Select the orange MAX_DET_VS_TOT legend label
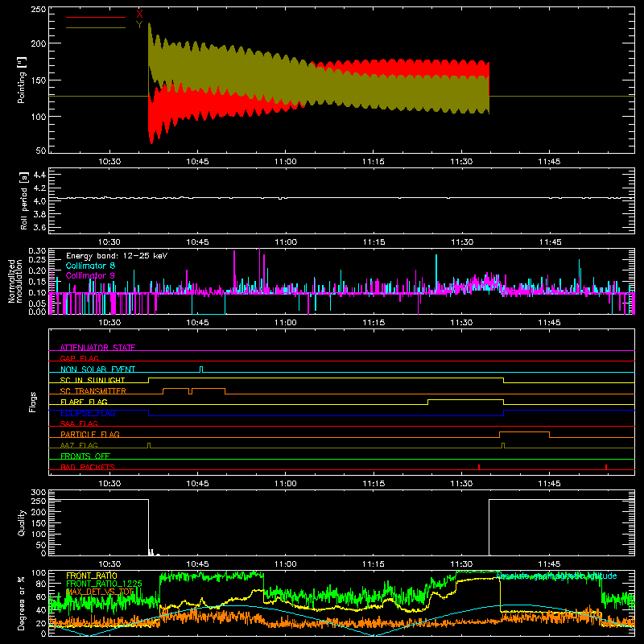 coord(100,592)
